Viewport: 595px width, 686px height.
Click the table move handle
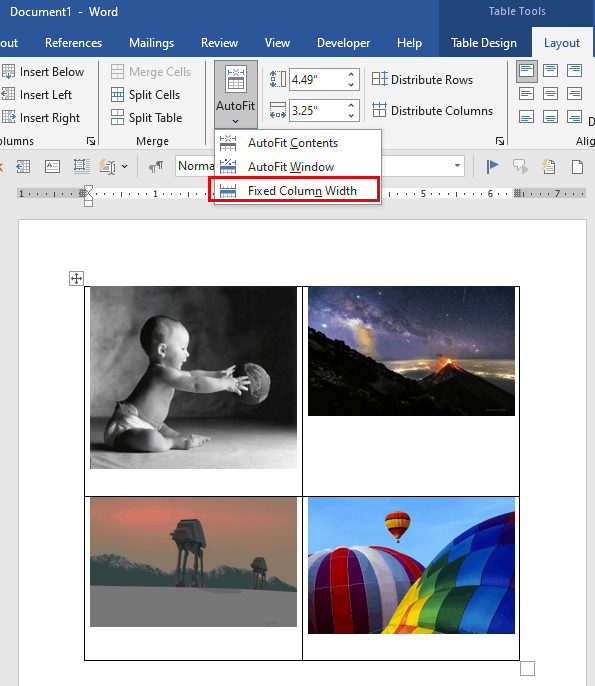pyautogui.click(x=77, y=278)
